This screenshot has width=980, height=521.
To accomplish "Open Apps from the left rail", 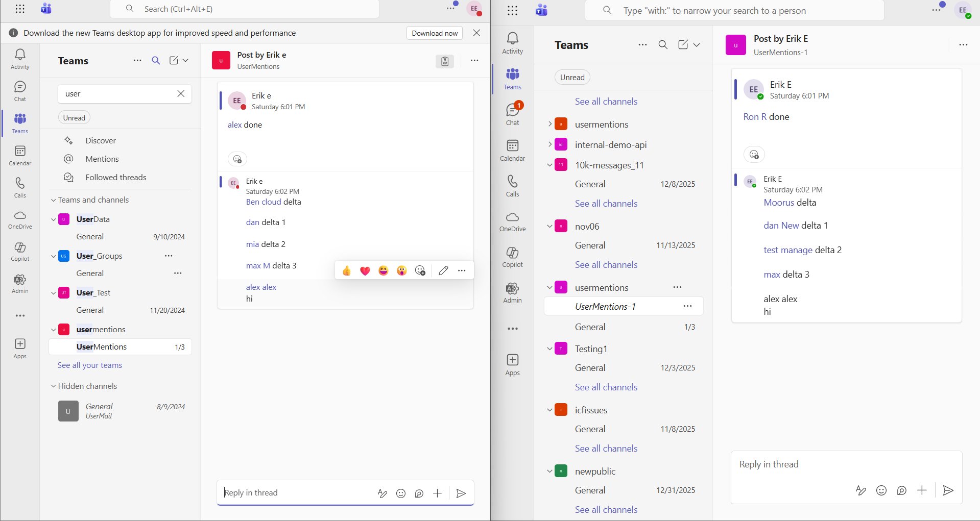I will tap(19, 348).
